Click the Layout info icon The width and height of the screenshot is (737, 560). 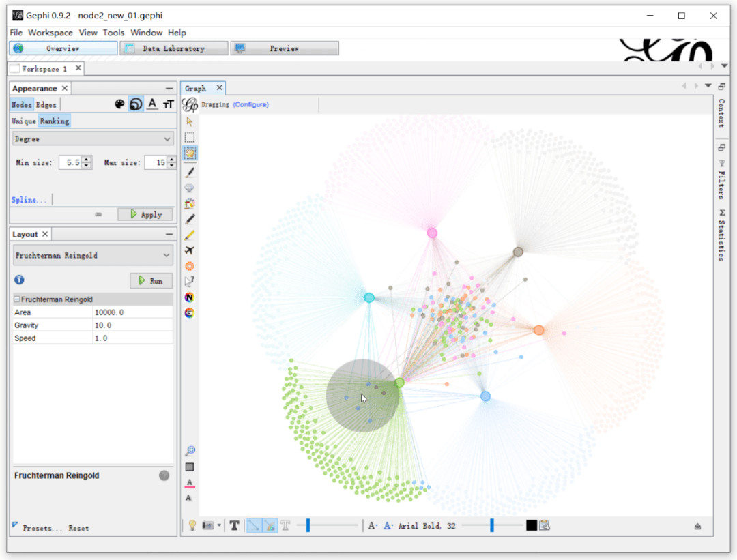pos(19,280)
